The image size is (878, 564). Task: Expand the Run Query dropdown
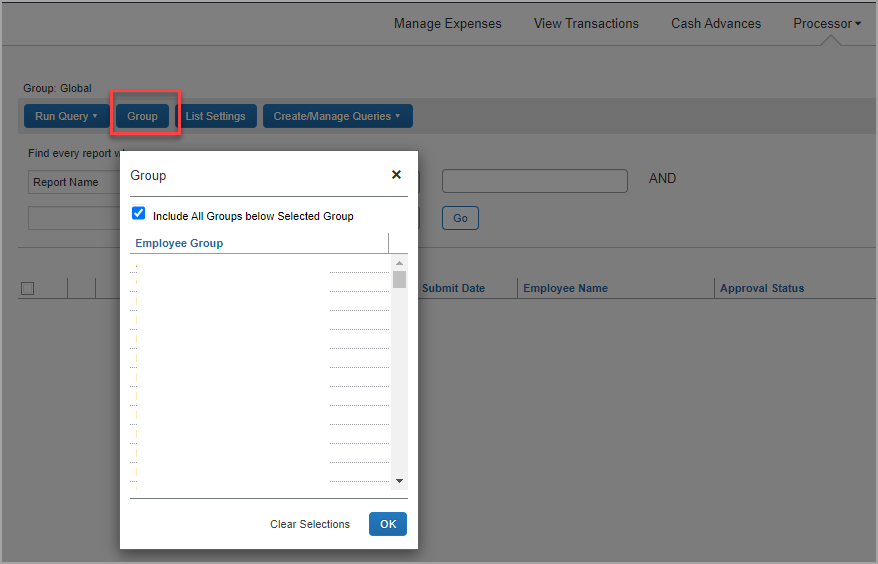(x=66, y=116)
